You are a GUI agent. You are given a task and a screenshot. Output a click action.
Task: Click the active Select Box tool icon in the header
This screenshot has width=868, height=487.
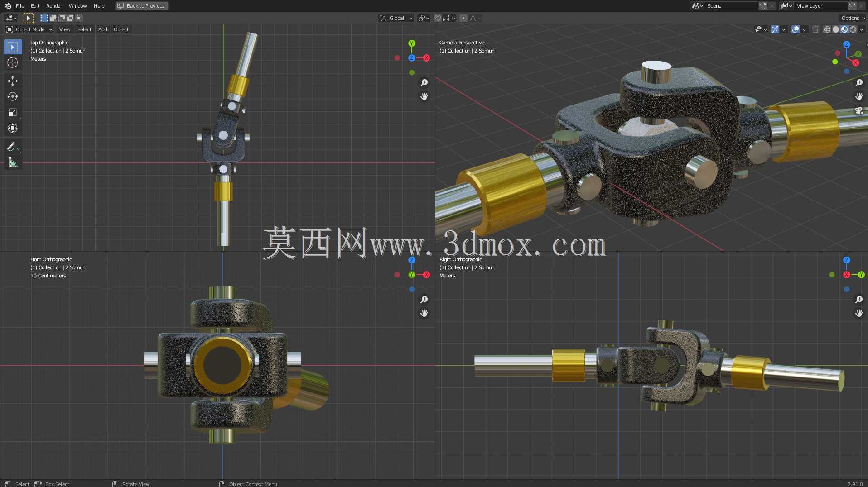tap(28, 18)
